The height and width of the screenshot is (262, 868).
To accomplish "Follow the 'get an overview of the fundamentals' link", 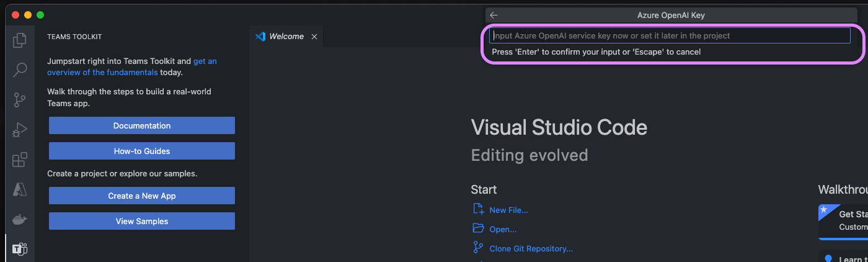I will pyautogui.click(x=132, y=67).
